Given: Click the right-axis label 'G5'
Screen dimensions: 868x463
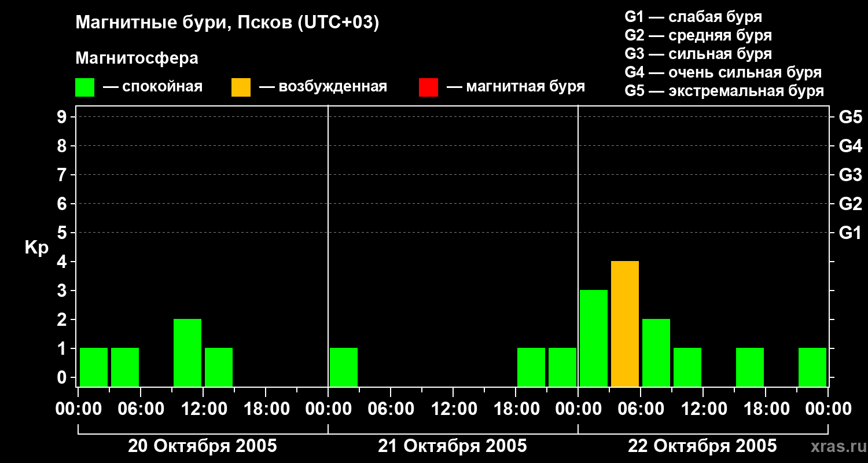Looking at the screenshot, I should (850, 117).
